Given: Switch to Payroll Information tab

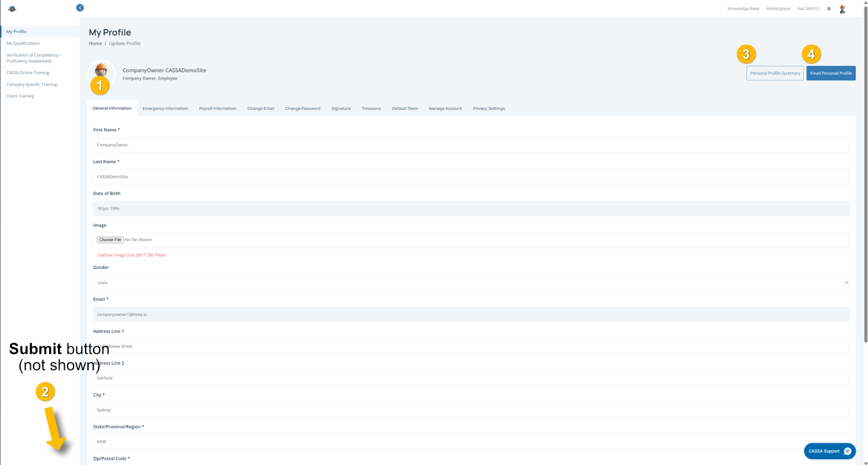Looking at the screenshot, I should point(218,108).
